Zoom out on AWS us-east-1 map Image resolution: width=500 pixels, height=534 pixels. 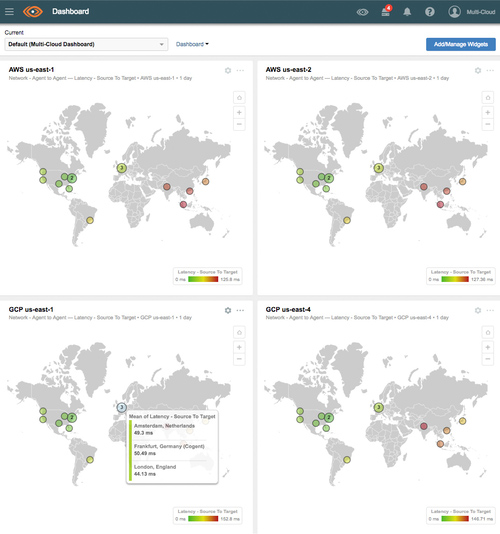coord(239,124)
